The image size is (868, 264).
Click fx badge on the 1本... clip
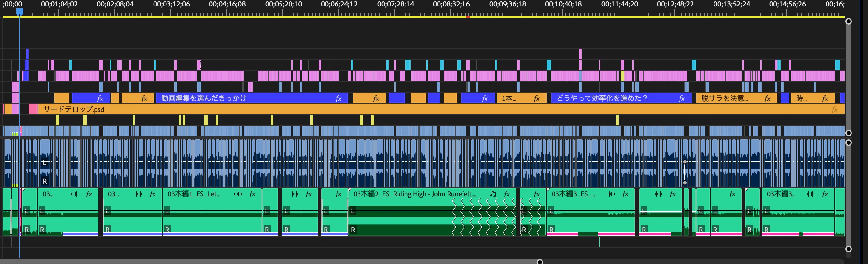click(537, 98)
